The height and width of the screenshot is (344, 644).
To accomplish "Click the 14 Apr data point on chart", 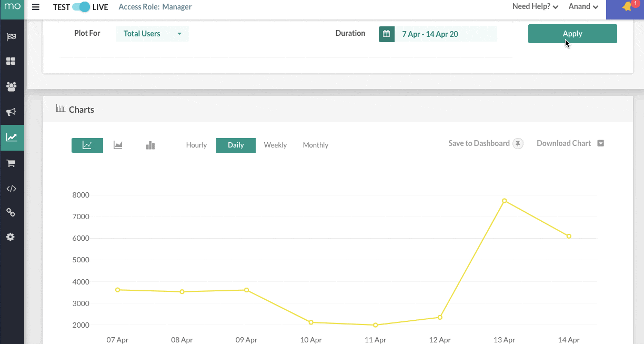I will [569, 237].
